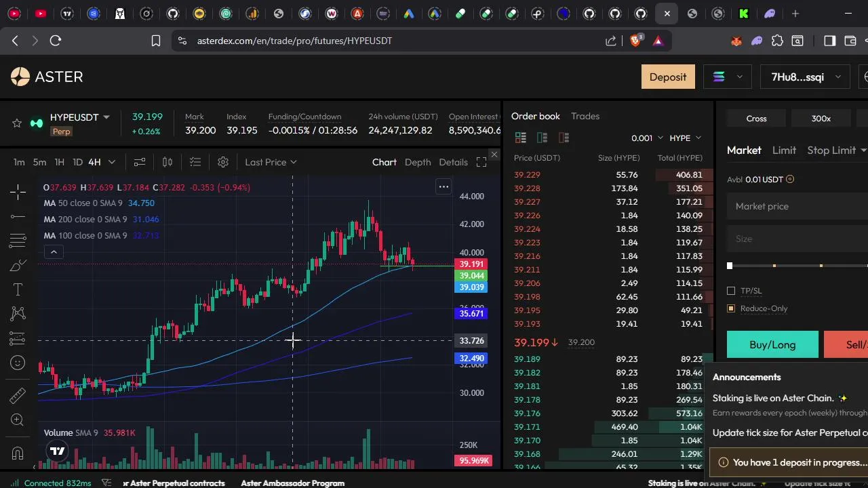Click the add funds icon beside Avbl balance
The image size is (868, 488).
(x=790, y=180)
